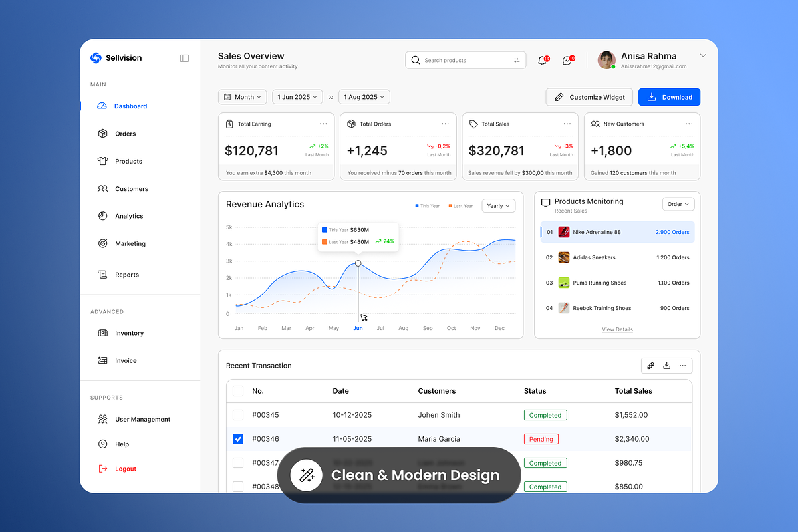Viewport: 798px width, 532px height.
Task: Click the Customize Widget button
Action: coord(590,97)
